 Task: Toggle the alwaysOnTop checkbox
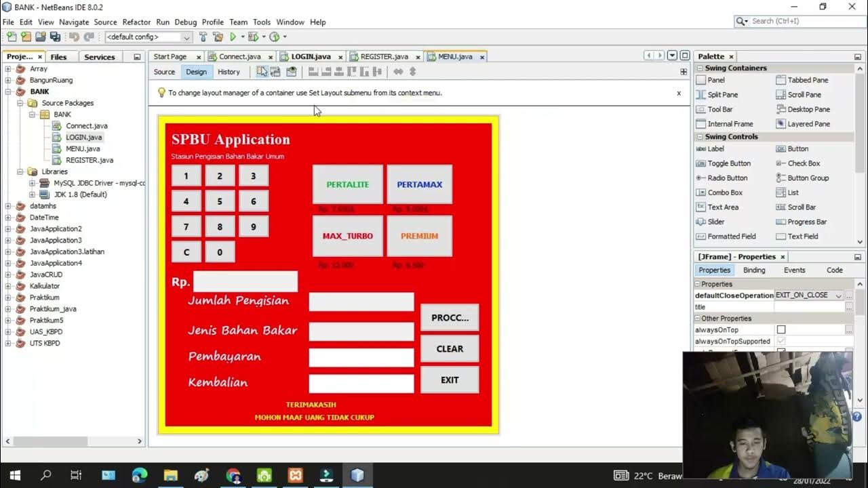click(x=781, y=329)
